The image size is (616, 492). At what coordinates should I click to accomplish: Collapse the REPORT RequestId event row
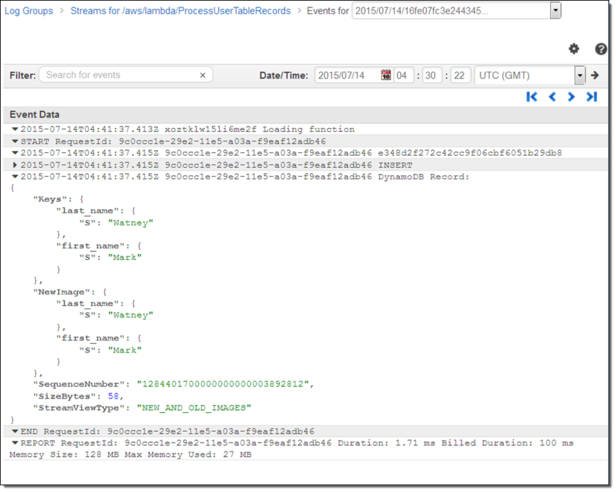15,443
